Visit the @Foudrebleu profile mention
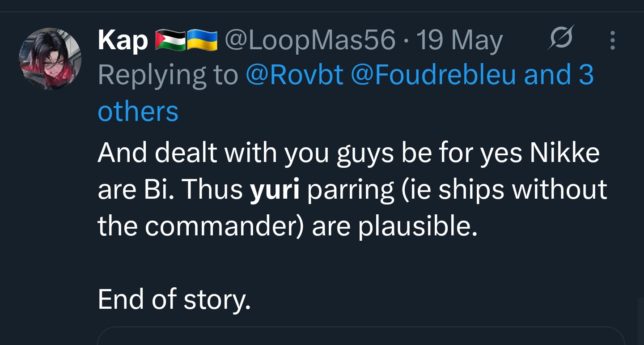 click(434, 75)
